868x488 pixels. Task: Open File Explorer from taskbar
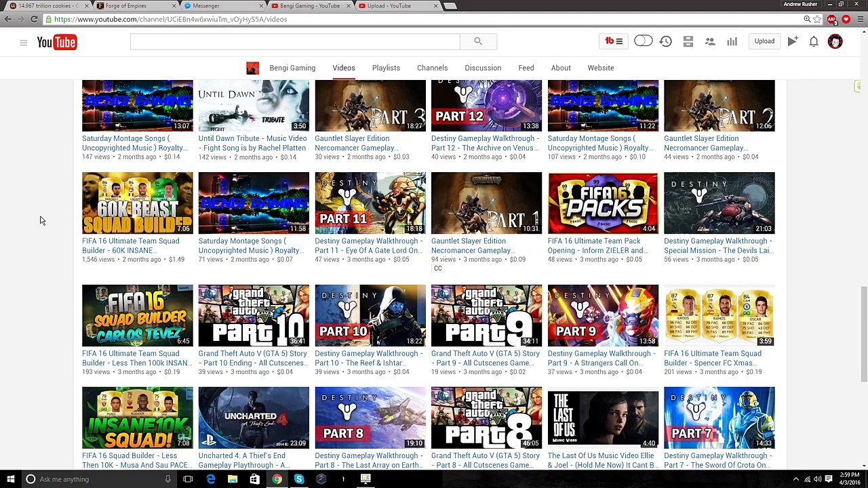[233, 479]
